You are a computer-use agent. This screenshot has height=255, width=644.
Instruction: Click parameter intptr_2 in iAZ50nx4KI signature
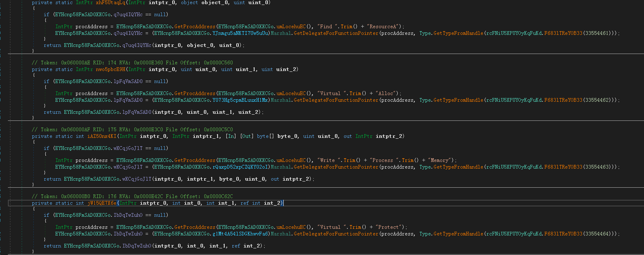[x=390, y=136]
